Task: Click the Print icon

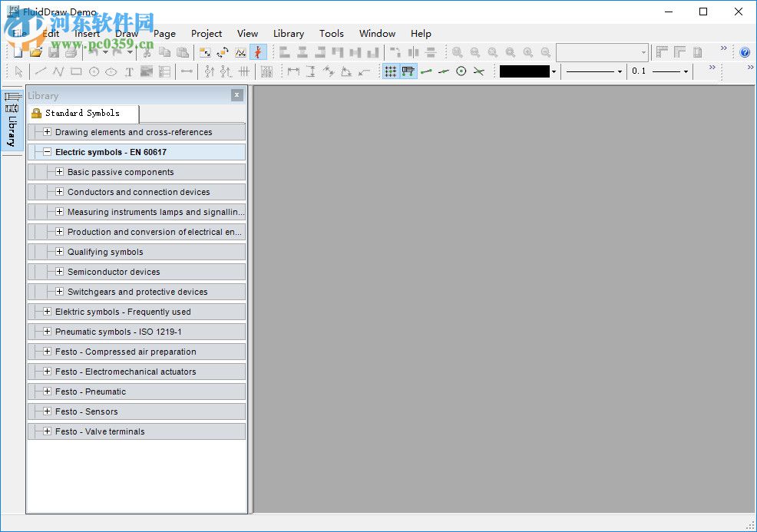Action: click(71, 52)
